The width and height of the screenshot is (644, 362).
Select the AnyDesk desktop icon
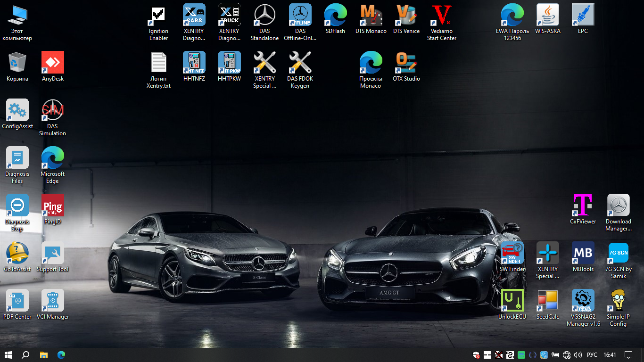pyautogui.click(x=53, y=63)
